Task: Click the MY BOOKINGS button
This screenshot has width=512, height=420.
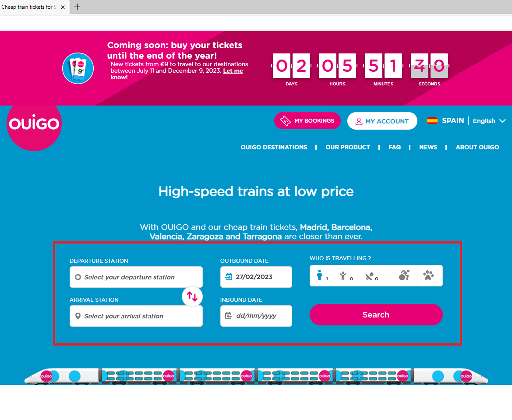Action: pyautogui.click(x=307, y=120)
